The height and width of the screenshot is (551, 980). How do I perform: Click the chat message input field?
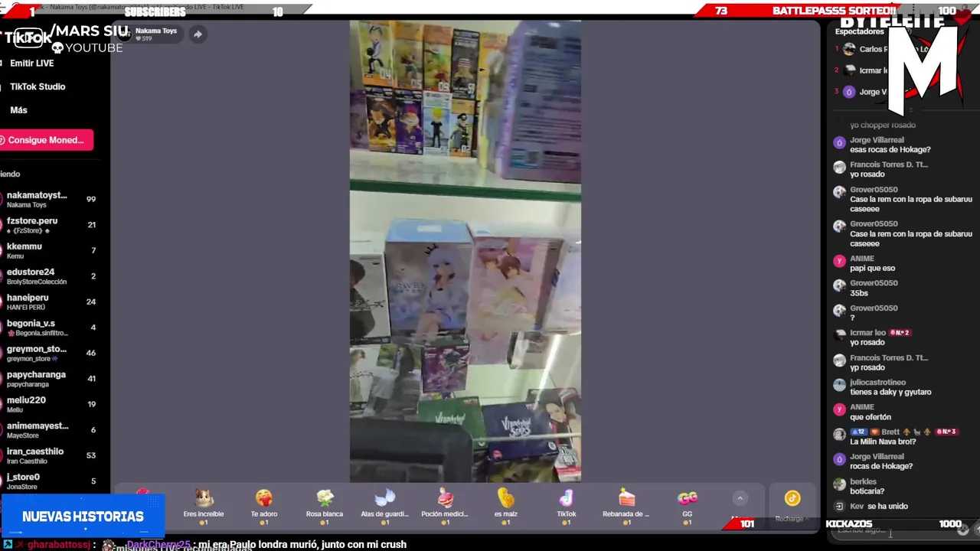pyautogui.click(x=892, y=530)
